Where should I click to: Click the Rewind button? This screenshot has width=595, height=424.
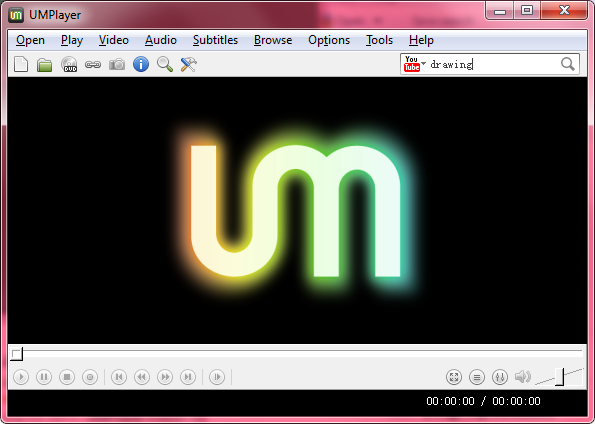pos(142,377)
